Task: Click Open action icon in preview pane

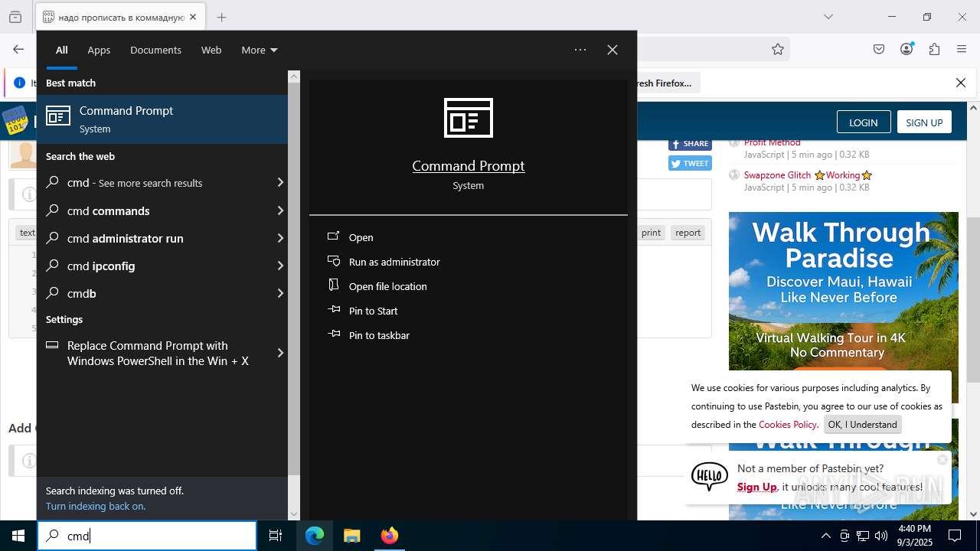Action: (x=334, y=236)
